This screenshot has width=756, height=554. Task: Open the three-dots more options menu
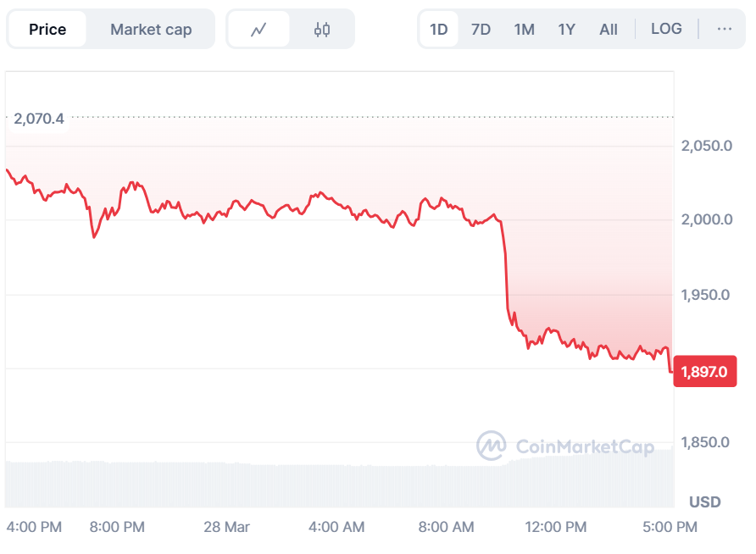click(x=724, y=29)
